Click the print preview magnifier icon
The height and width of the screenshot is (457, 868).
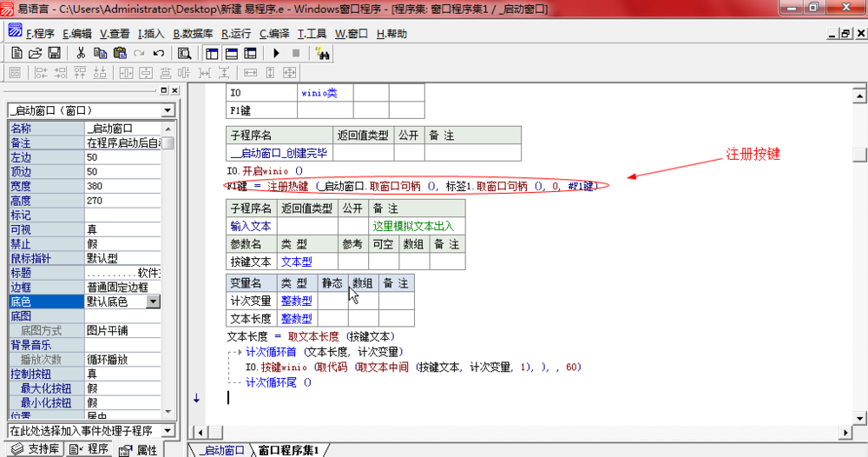[184, 53]
